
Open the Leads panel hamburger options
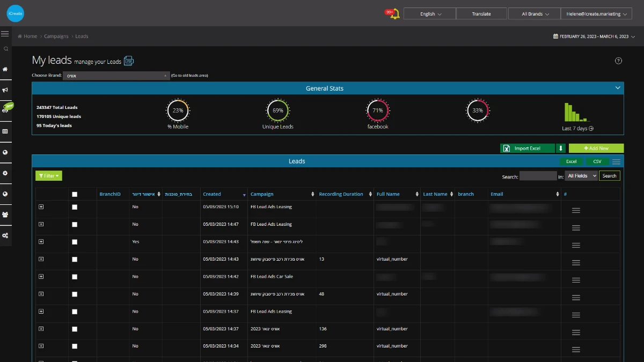[x=617, y=161]
